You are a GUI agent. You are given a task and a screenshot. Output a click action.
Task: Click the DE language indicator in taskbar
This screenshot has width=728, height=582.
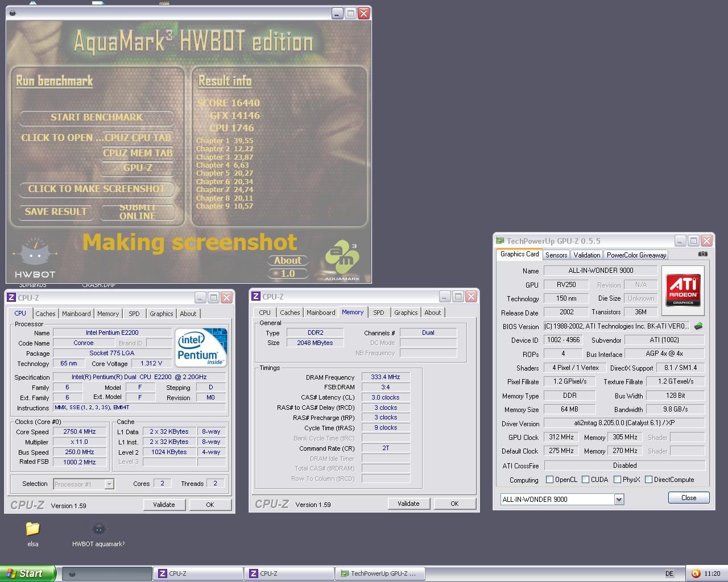pos(669,574)
